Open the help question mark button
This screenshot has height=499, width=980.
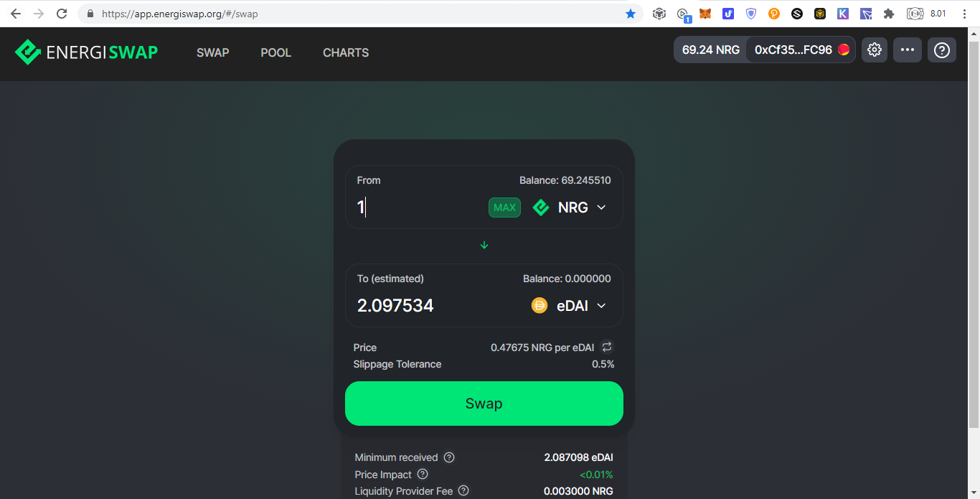coord(942,50)
